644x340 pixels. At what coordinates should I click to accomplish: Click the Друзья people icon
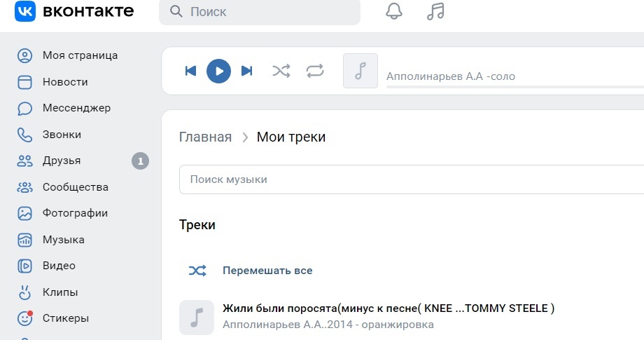(24, 161)
